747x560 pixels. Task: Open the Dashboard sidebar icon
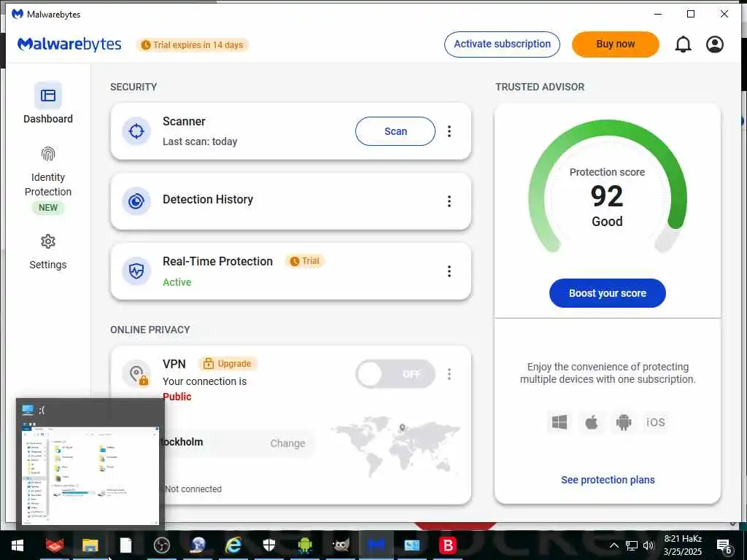(48, 96)
